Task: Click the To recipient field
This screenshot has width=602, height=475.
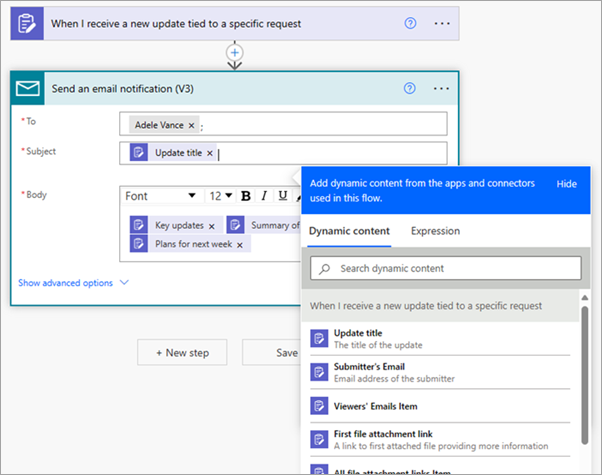Action: (x=283, y=124)
